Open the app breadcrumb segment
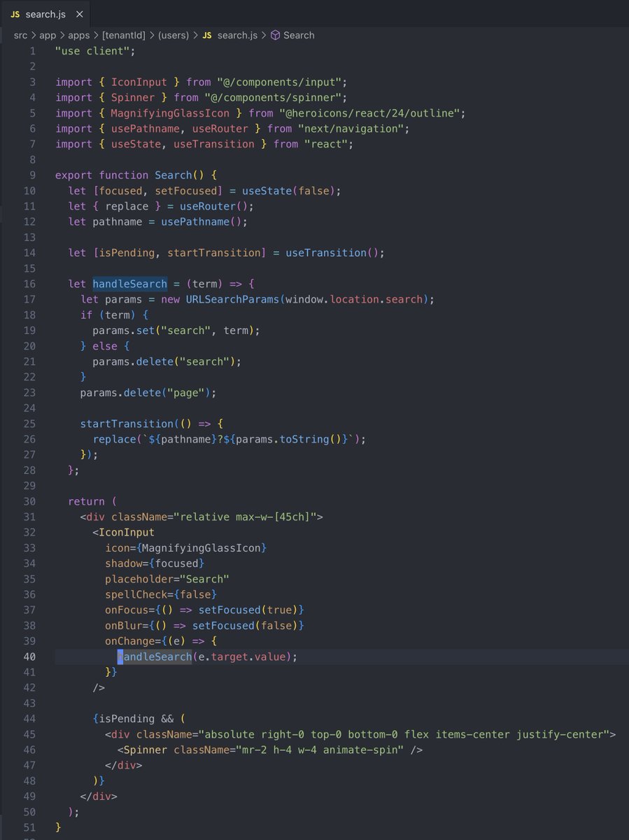The image size is (629, 840). (48, 35)
